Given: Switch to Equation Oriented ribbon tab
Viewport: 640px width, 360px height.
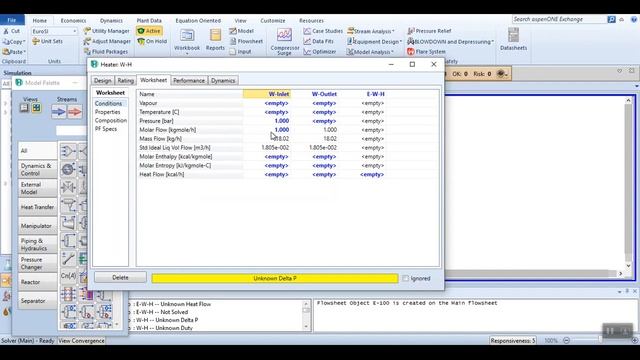Looking at the screenshot, I should 198,20.
